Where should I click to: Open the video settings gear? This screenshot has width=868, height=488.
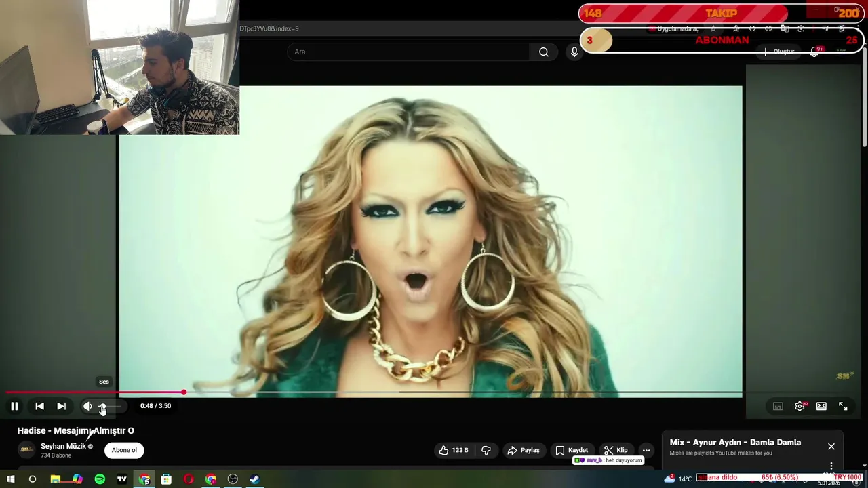(800, 406)
